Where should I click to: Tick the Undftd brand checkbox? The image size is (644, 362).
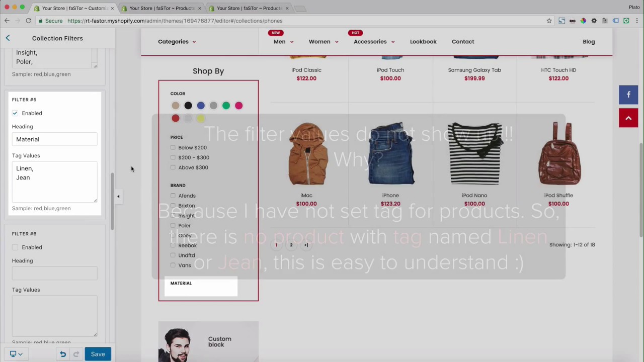(173, 255)
